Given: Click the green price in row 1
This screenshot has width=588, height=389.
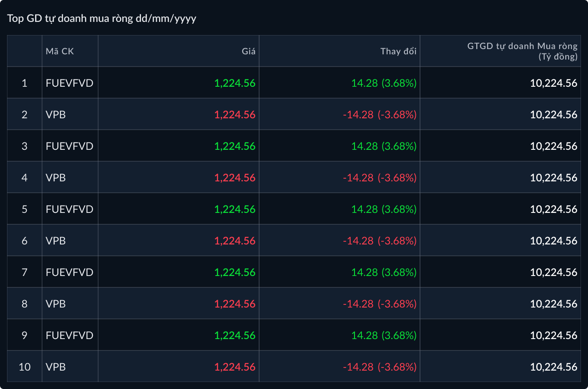Looking at the screenshot, I should [x=234, y=83].
